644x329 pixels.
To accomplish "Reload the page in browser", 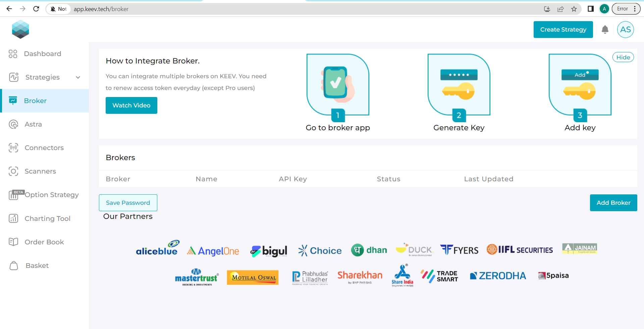I will (36, 9).
